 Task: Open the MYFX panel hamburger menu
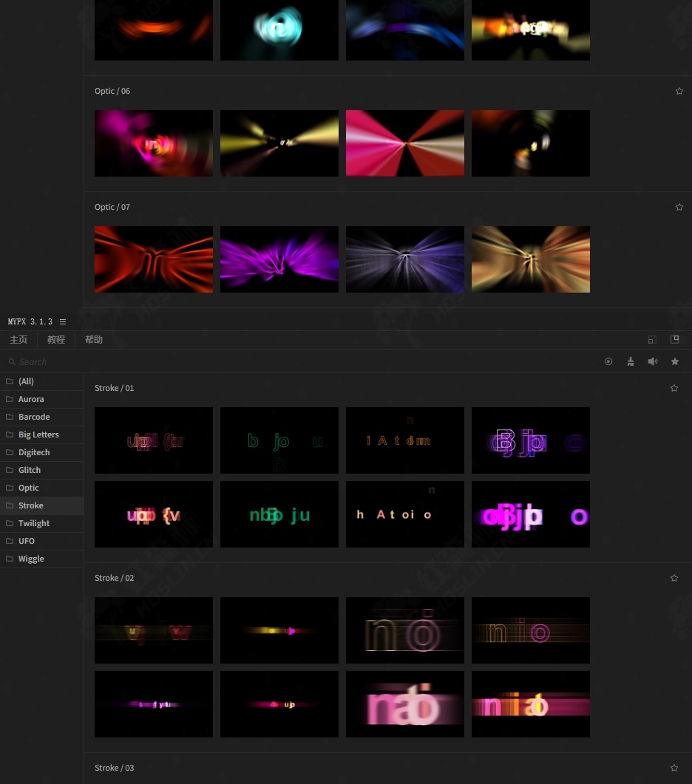tap(63, 322)
